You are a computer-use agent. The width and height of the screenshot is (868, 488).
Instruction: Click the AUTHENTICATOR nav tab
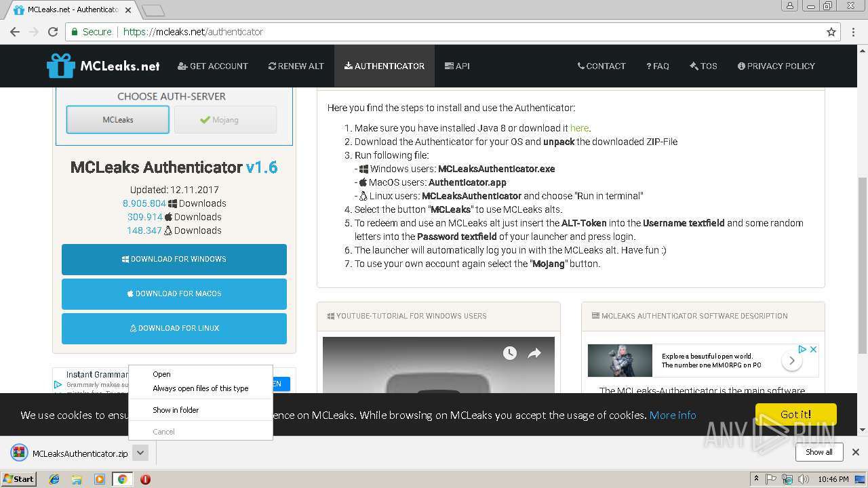[x=384, y=66]
